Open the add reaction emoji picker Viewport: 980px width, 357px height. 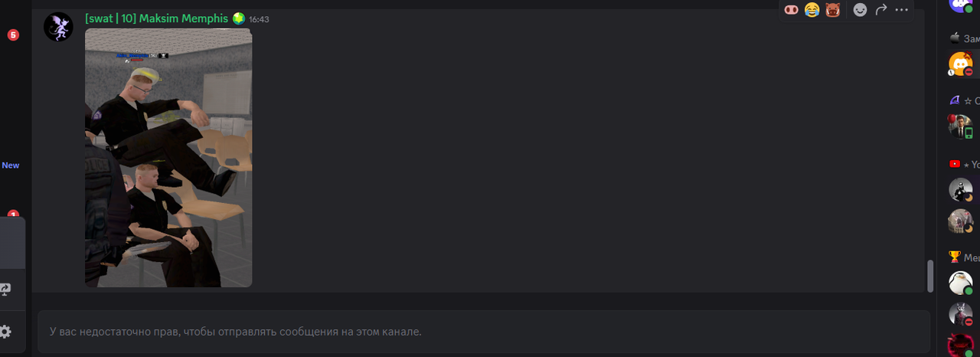[x=861, y=9]
